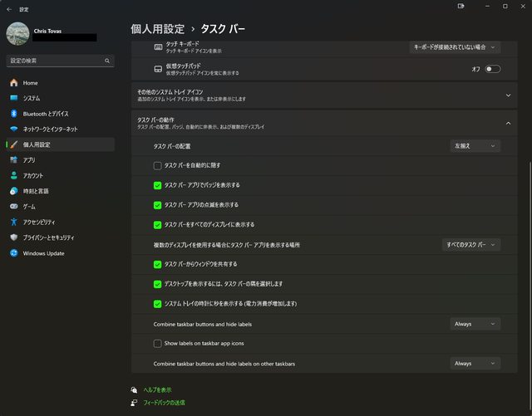Go to the アプリ settings category
The height and width of the screenshot is (416, 532).
(29, 160)
